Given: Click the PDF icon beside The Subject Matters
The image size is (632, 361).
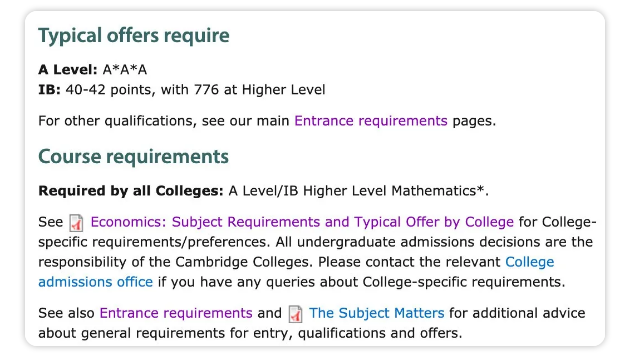Looking at the screenshot, I should click(295, 314).
